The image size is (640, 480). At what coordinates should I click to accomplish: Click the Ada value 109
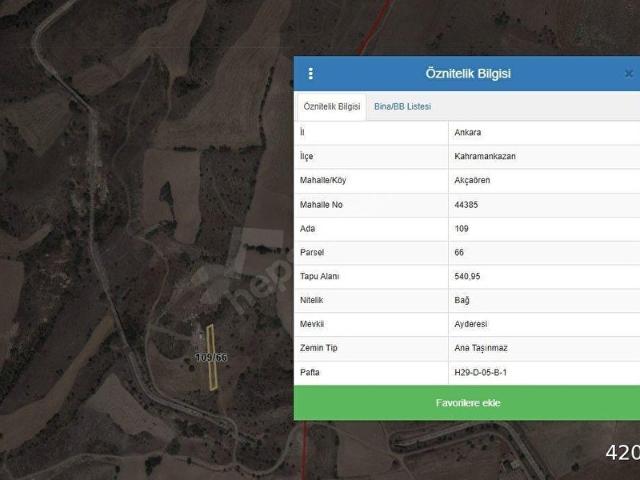[x=462, y=228]
